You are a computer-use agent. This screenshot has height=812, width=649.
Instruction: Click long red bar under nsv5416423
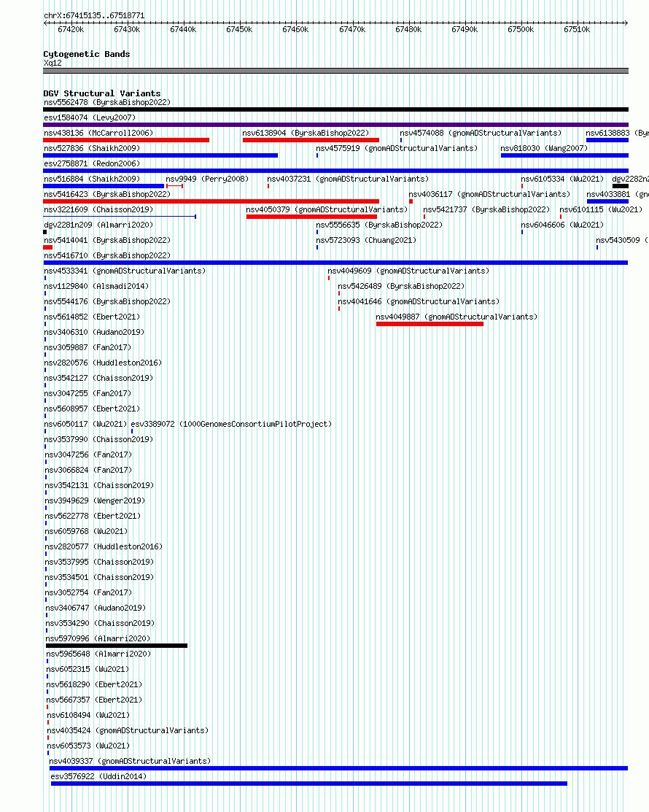211,201
